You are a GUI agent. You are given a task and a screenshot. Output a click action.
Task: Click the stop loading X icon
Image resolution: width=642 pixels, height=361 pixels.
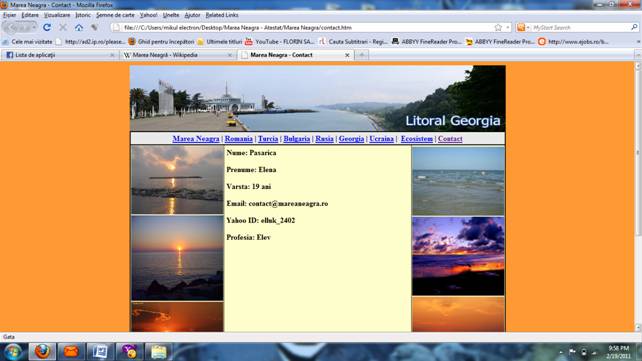tap(63, 27)
